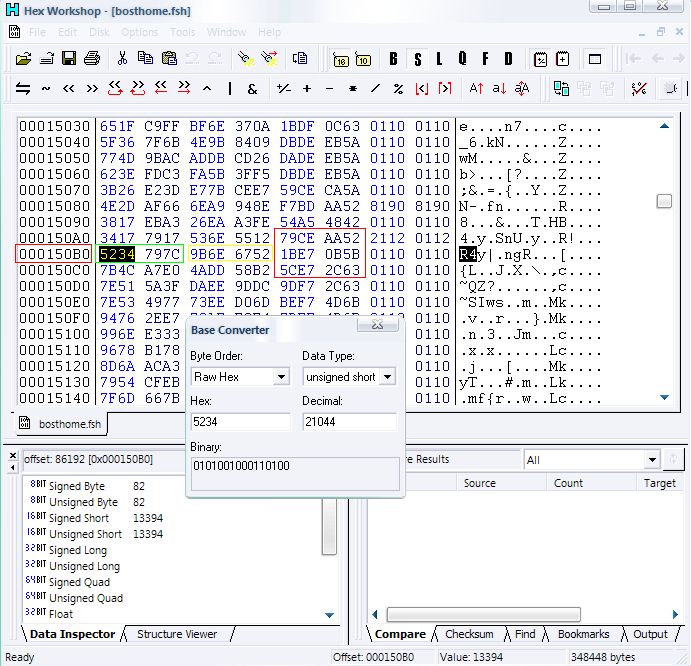The image size is (691, 666).
Task: Switch offsets to decimal (10) icon
Action: (363, 60)
